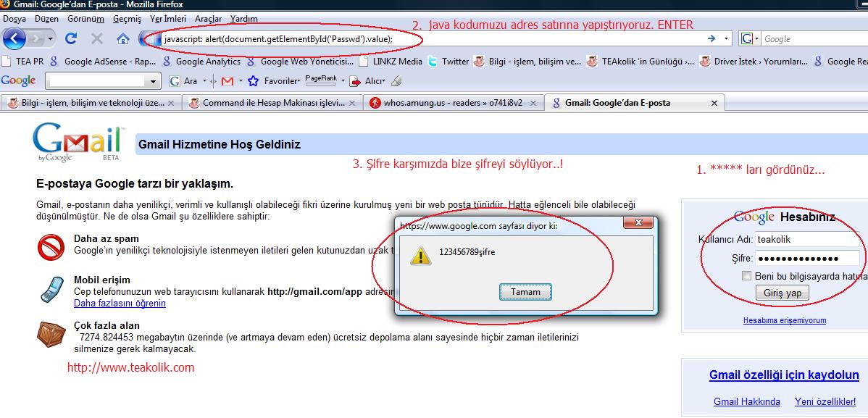Click the PageRank indicator on Google Toolbar
The width and height of the screenshot is (868, 418).
click(x=321, y=81)
